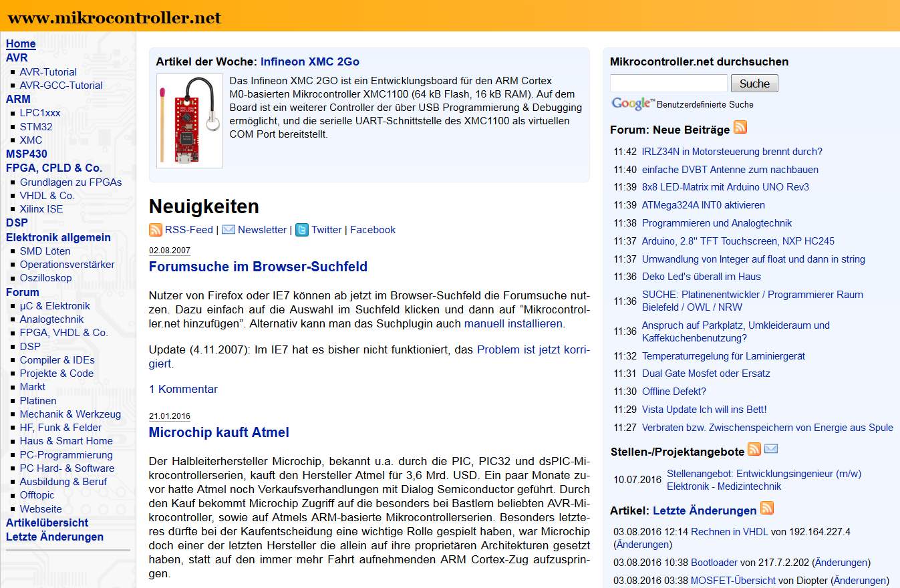900x588 pixels.
Task: Open the DSP sidebar heading
Action: point(17,223)
